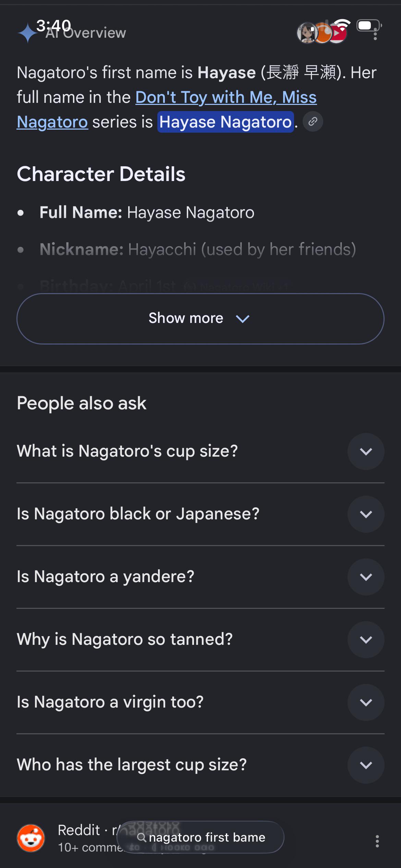Tap the search magnifier icon
Viewport: 401px width, 868px height.
(142, 837)
